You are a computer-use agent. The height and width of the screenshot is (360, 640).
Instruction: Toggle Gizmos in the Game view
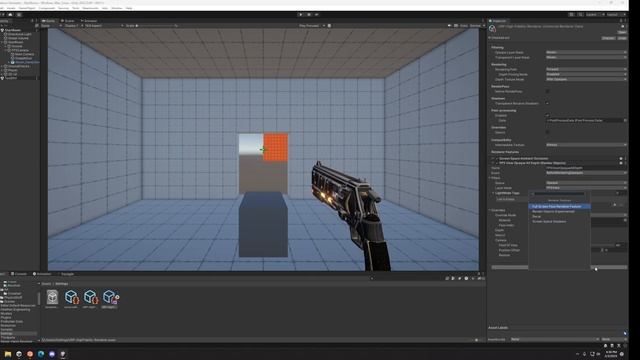point(476,26)
